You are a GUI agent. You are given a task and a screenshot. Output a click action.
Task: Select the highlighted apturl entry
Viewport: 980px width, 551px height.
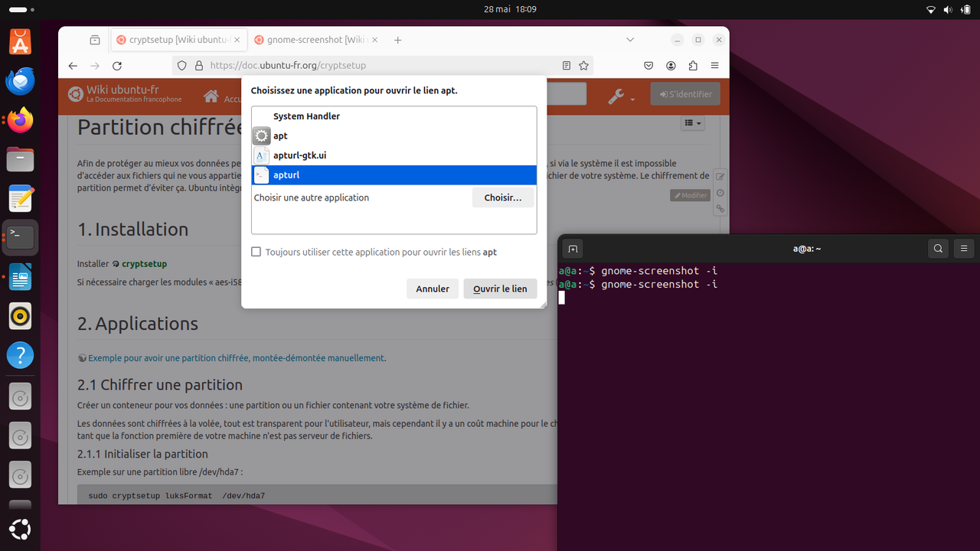tap(394, 174)
